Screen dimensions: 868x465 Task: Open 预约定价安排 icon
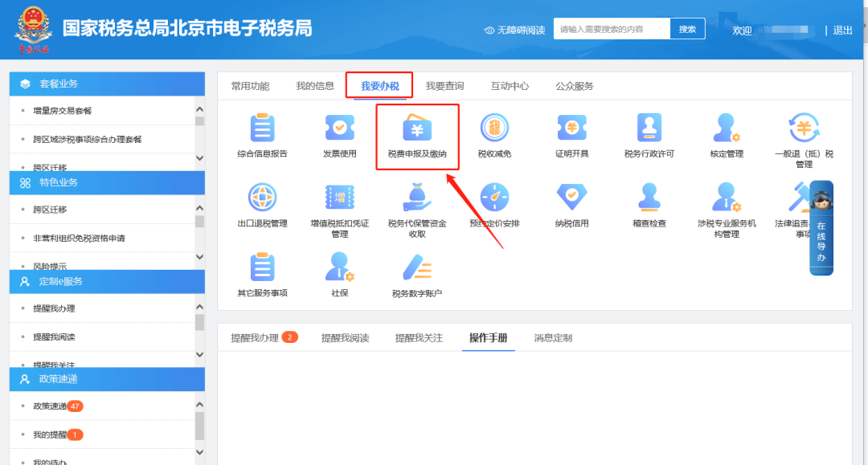click(494, 198)
